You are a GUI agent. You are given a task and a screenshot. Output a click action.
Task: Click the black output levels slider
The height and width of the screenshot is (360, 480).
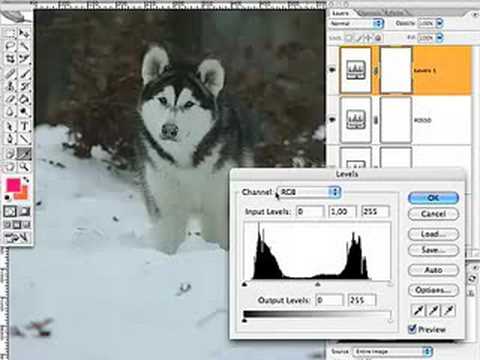[244, 321]
